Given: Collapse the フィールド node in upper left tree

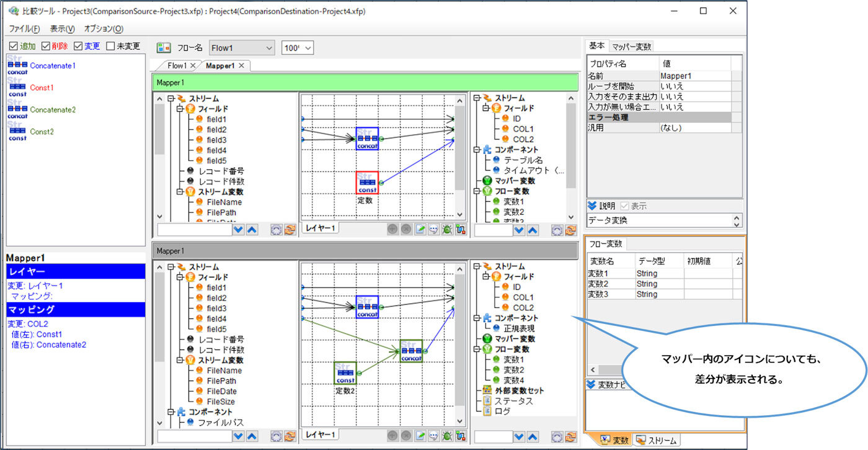Looking at the screenshot, I should pos(180,109).
